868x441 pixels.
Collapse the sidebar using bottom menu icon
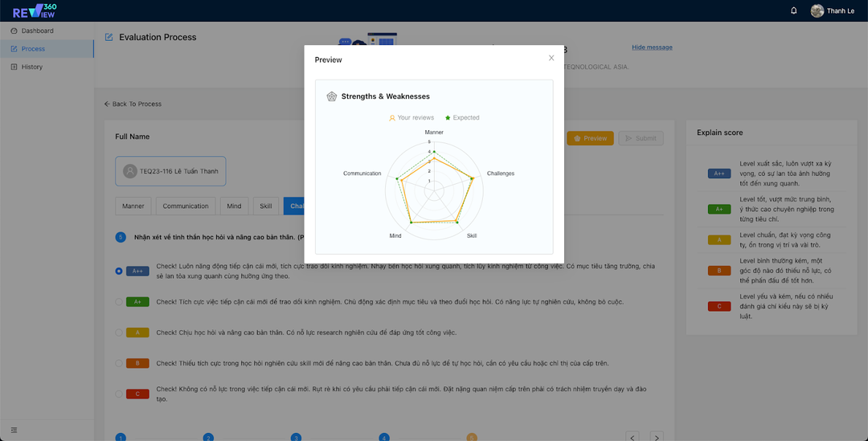[x=14, y=431]
